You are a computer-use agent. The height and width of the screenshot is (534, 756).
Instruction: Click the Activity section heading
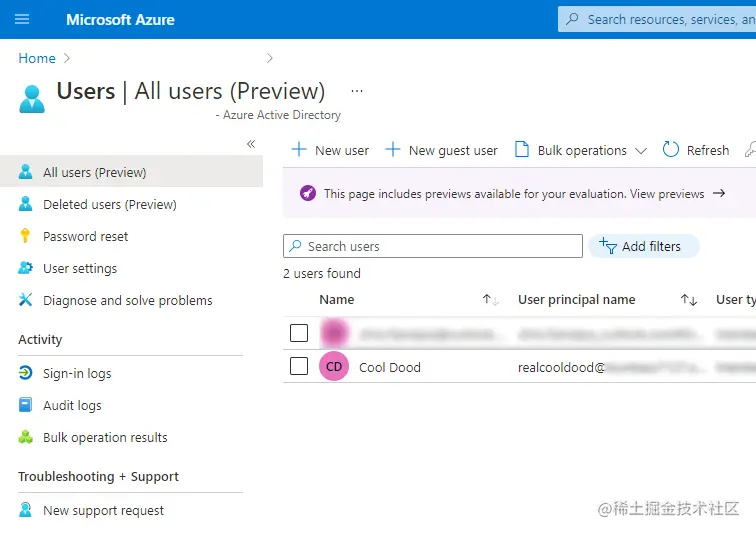40,340
